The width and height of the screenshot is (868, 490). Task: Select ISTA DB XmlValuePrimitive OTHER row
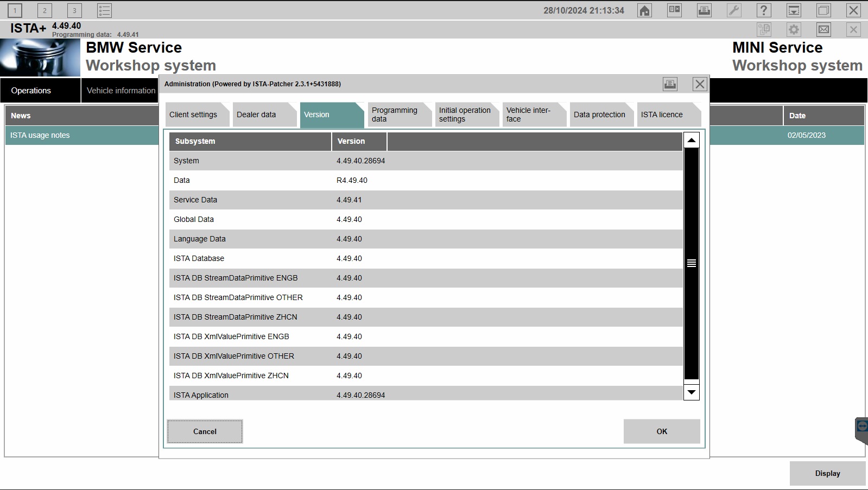[x=426, y=356]
